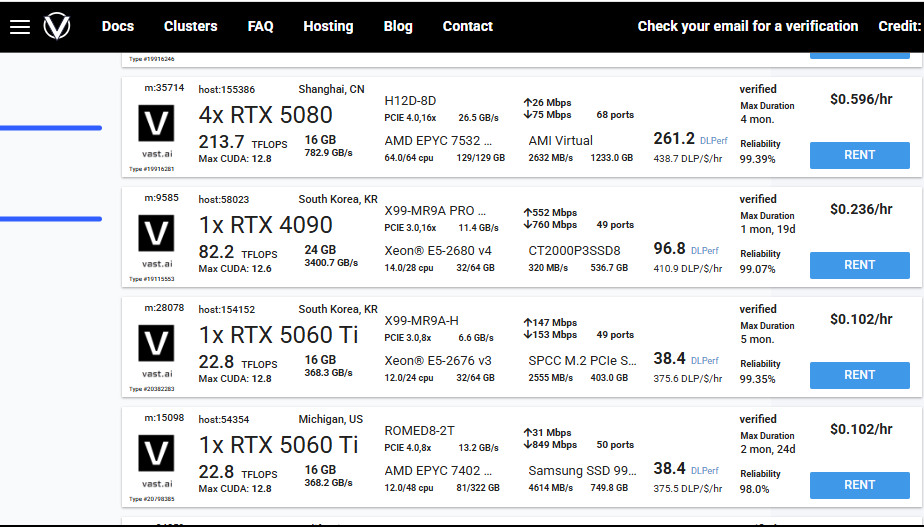Screen dimensions: 924x527
Task: Open the Blog link
Action: 398,27
